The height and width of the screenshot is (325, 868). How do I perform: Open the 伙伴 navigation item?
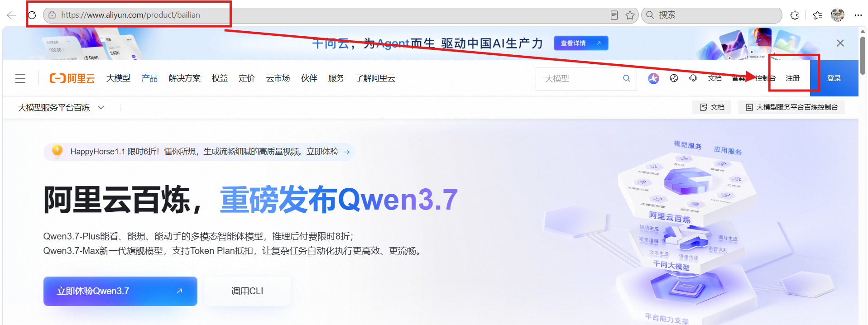coord(309,78)
